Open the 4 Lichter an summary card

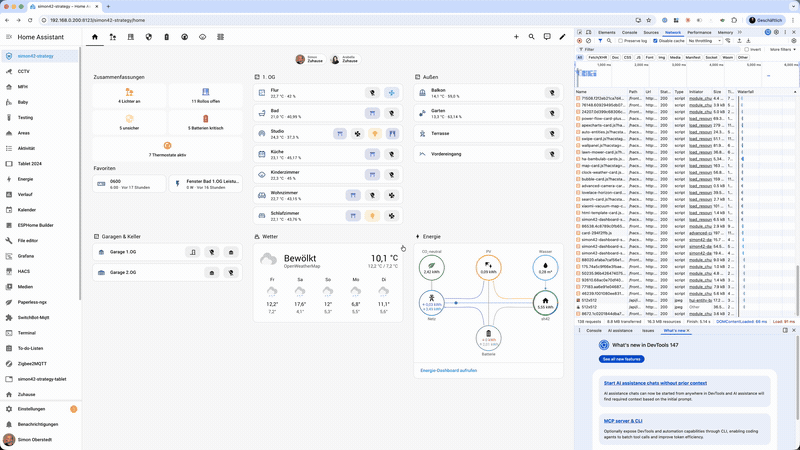(x=130, y=95)
